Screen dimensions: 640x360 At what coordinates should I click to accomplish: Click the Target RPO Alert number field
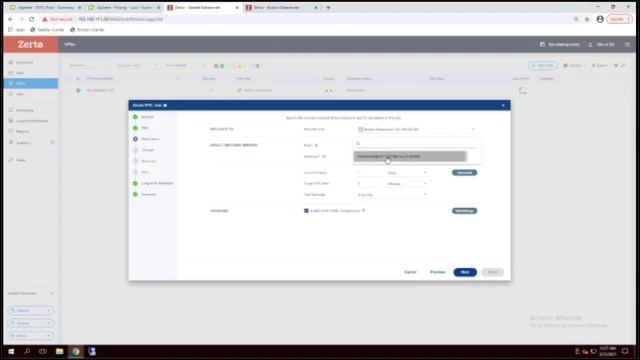coord(369,184)
